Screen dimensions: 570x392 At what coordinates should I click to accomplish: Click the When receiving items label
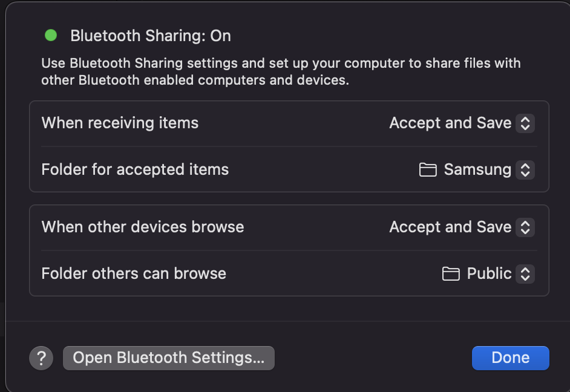click(x=120, y=123)
